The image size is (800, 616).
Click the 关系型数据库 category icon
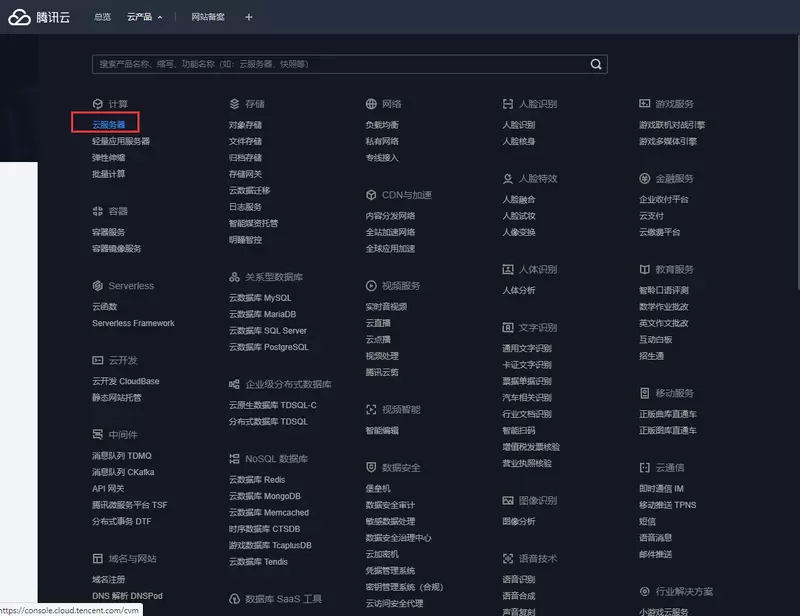point(234,277)
